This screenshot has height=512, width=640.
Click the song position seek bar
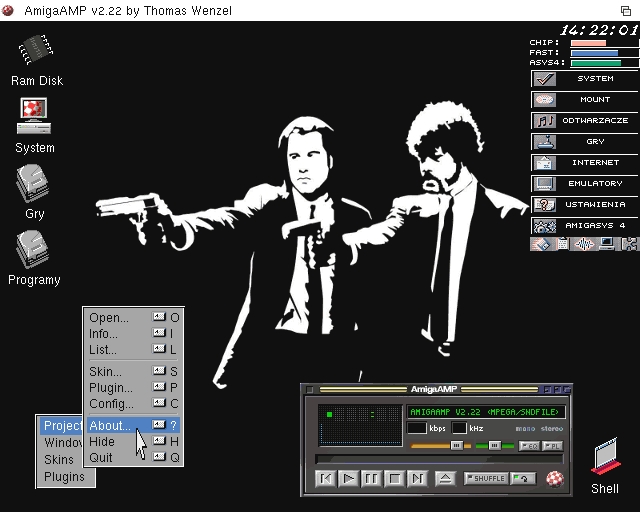click(x=439, y=459)
